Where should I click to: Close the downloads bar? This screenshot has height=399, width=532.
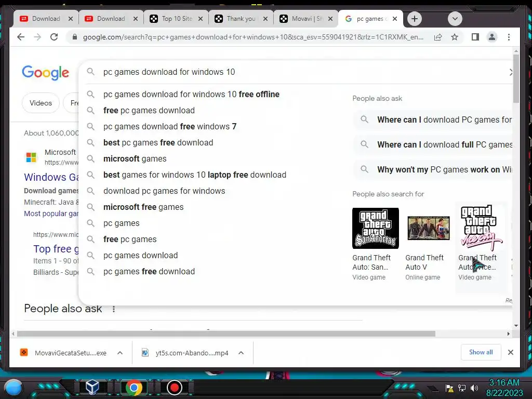(x=510, y=352)
